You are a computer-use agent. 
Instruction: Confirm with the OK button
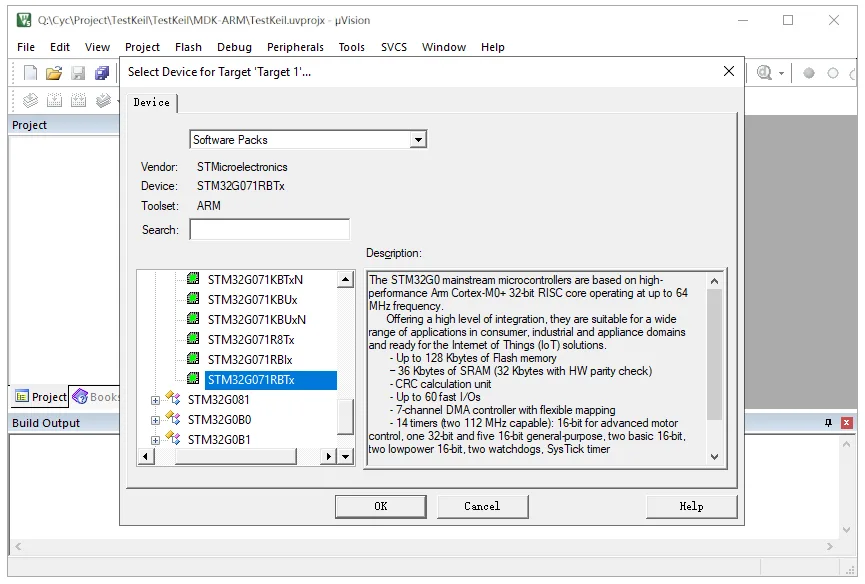(x=381, y=506)
